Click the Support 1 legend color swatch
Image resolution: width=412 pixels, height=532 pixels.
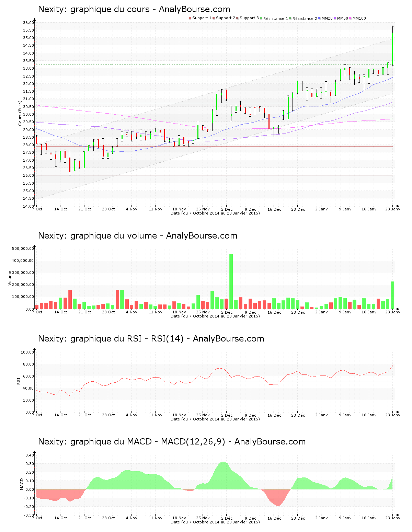190,18
